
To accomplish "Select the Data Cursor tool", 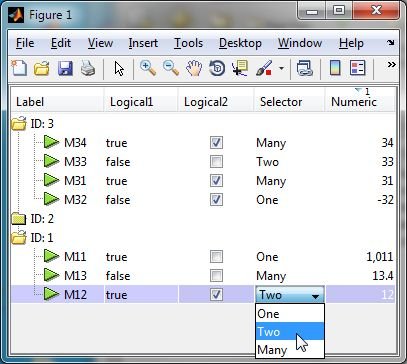I will (x=240, y=68).
